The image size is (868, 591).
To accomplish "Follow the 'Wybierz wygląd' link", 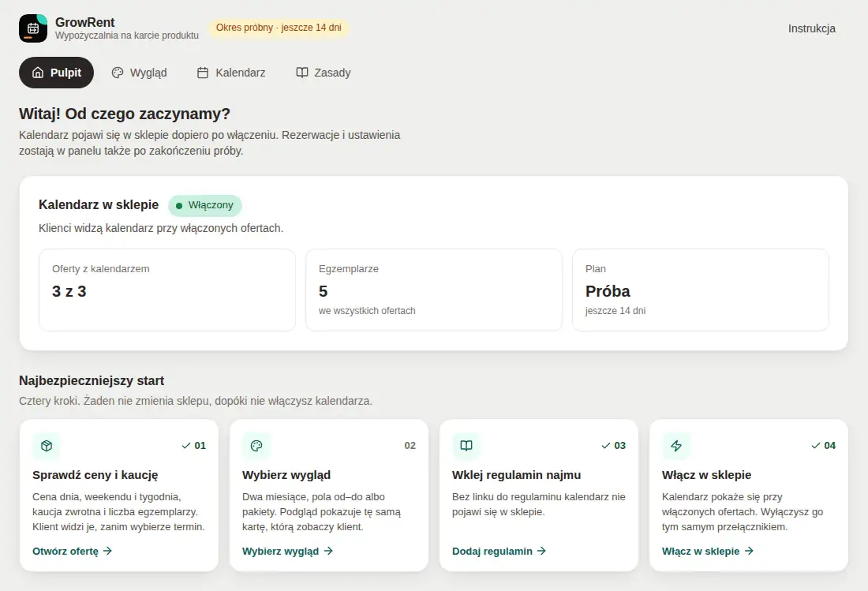I will (287, 552).
